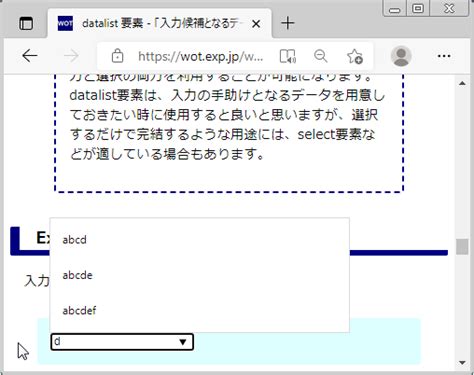Image resolution: width=474 pixels, height=375 pixels.
Task: Click the forward navigation arrow
Action: click(x=71, y=56)
